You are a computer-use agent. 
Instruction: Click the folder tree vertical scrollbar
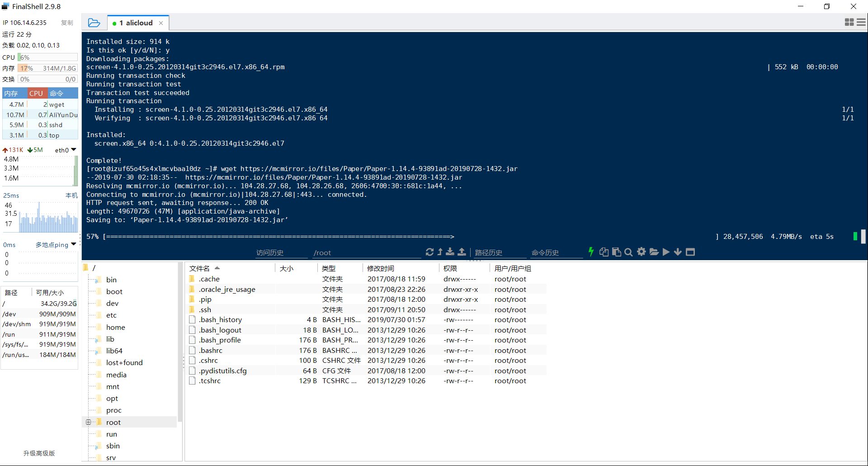pos(180,342)
